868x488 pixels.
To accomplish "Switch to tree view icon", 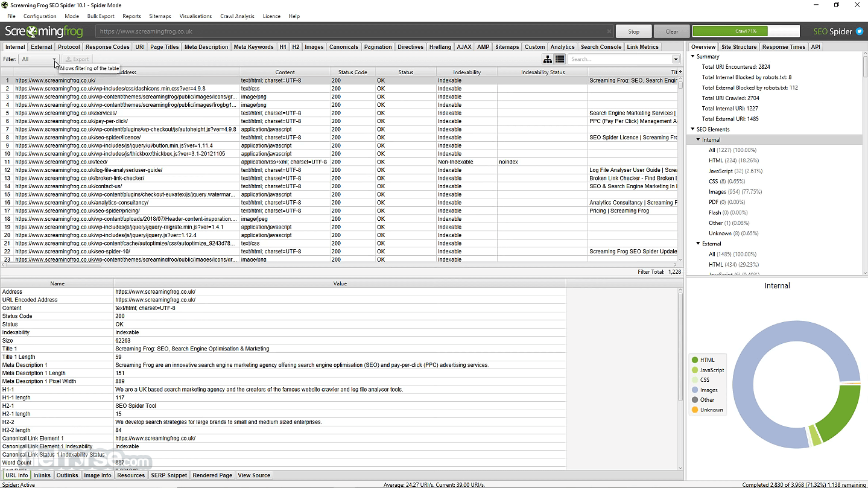I will point(548,59).
